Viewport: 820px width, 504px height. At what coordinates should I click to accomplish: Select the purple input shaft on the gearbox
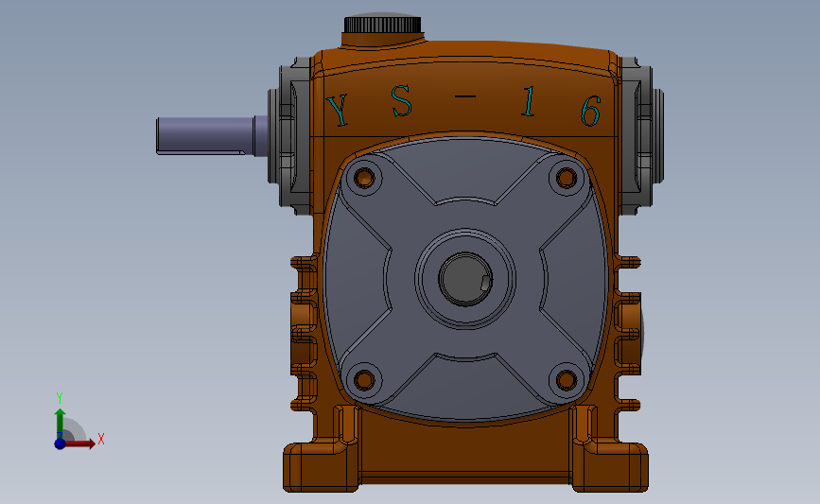pyautogui.click(x=212, y=135)
